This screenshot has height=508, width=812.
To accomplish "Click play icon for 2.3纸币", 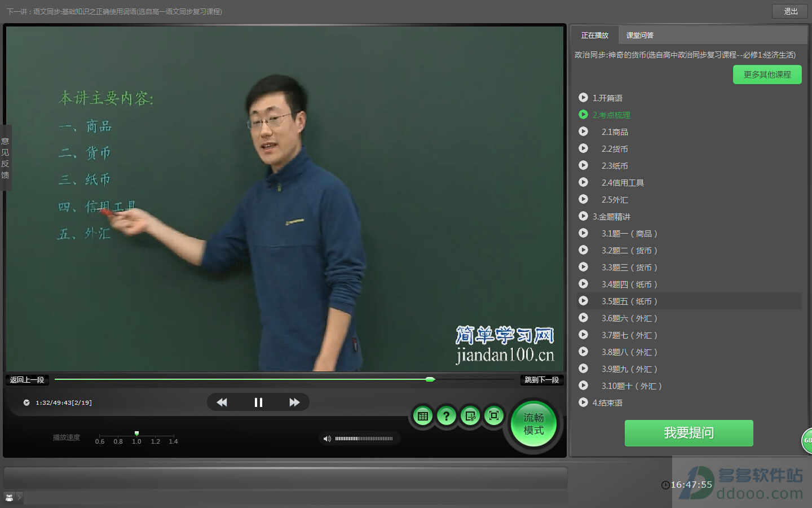I will click(583, 165).
